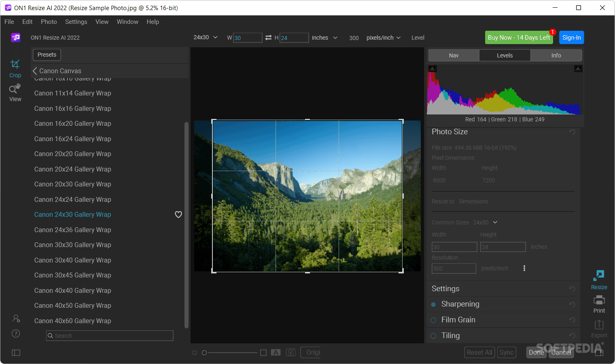Image resolution: width=615 pixels, height=364 pixels.
Task: Open the Edit menu
Action: click(x=28, y=22)
